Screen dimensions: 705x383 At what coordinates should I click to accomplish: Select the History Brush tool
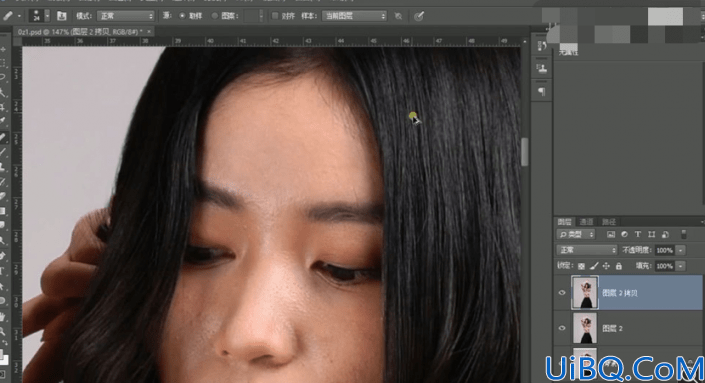(x=3, y=181)
